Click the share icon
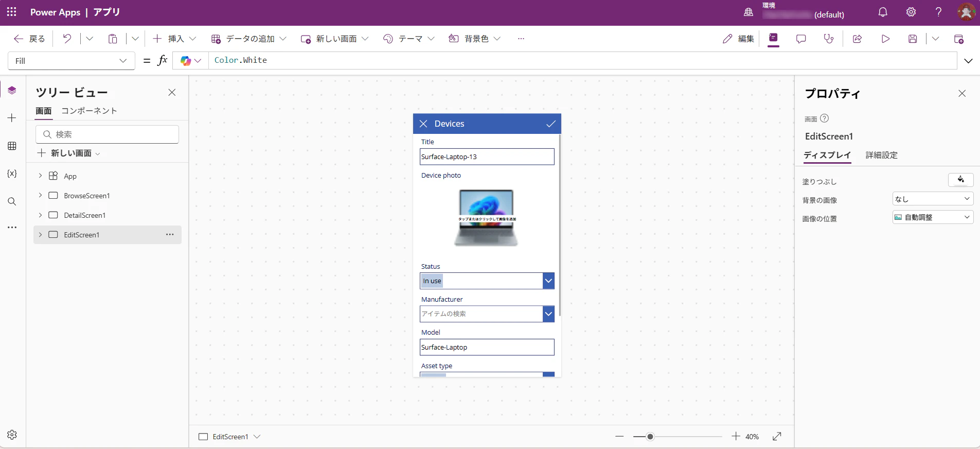 pyautogui.click(x=857, y=39)
